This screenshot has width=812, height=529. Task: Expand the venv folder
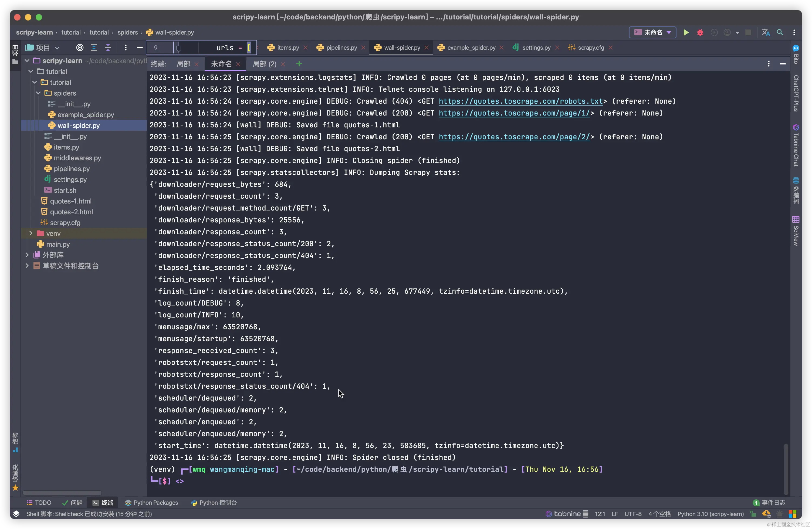click(31, 233)
